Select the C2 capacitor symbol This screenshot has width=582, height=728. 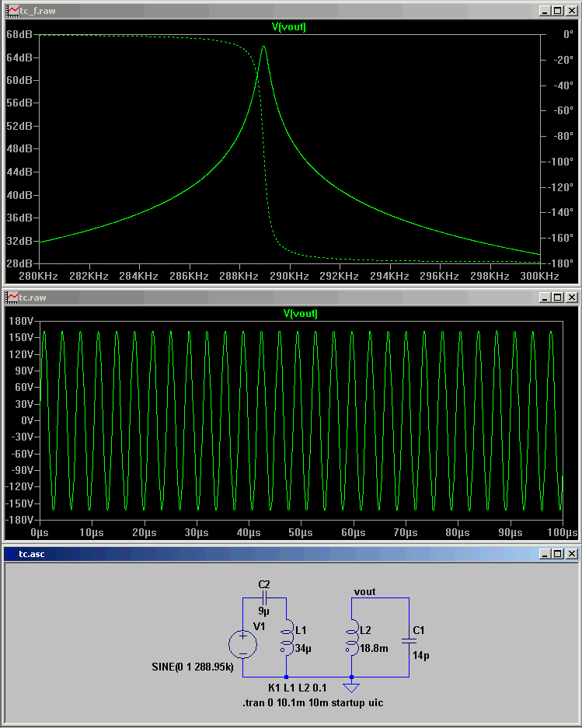pyautogui.click(x=264, y=597)
